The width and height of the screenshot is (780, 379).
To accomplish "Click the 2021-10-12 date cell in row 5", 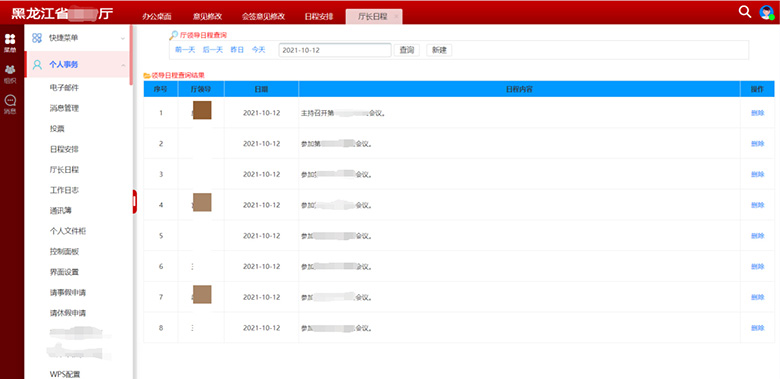I will (262, 236).
